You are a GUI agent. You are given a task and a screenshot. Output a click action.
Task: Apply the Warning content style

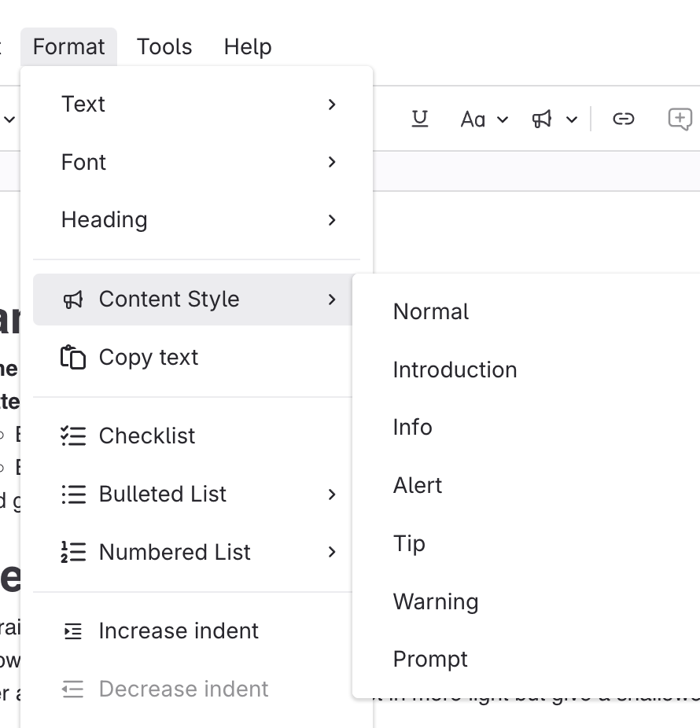pos(436,601)
